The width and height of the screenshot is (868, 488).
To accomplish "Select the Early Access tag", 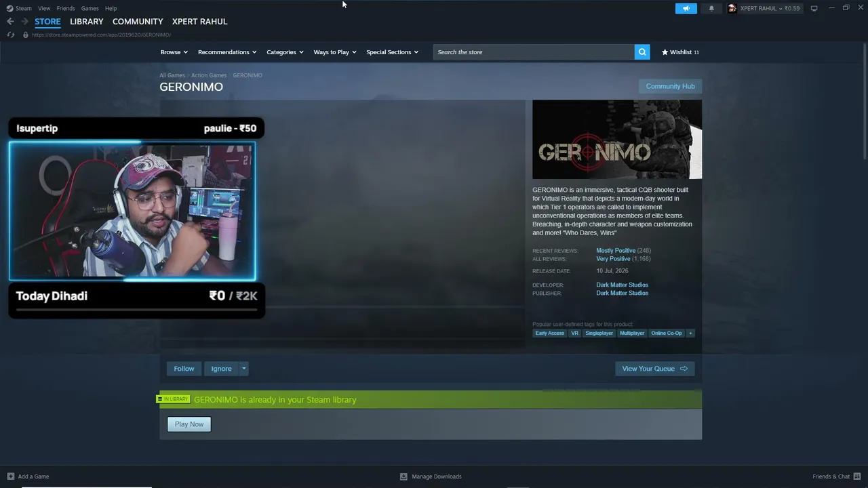I will pyautogui.click(x=549, y=333).
